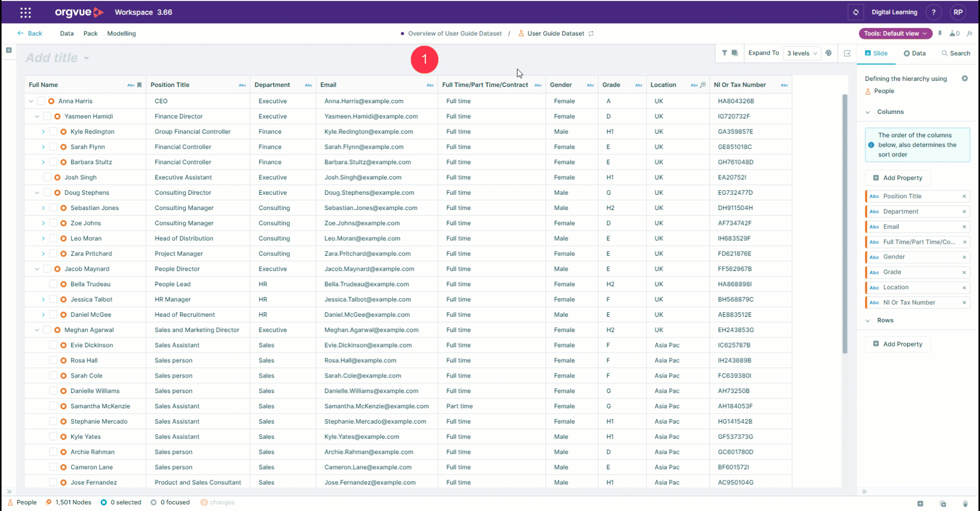Click the table vertical scrollbar

tap(845, 223)
